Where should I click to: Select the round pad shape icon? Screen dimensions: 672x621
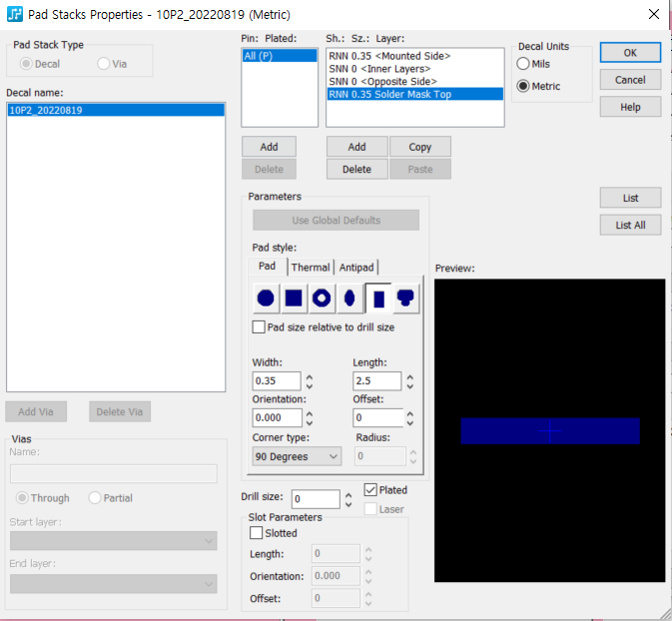click(266, 298)
